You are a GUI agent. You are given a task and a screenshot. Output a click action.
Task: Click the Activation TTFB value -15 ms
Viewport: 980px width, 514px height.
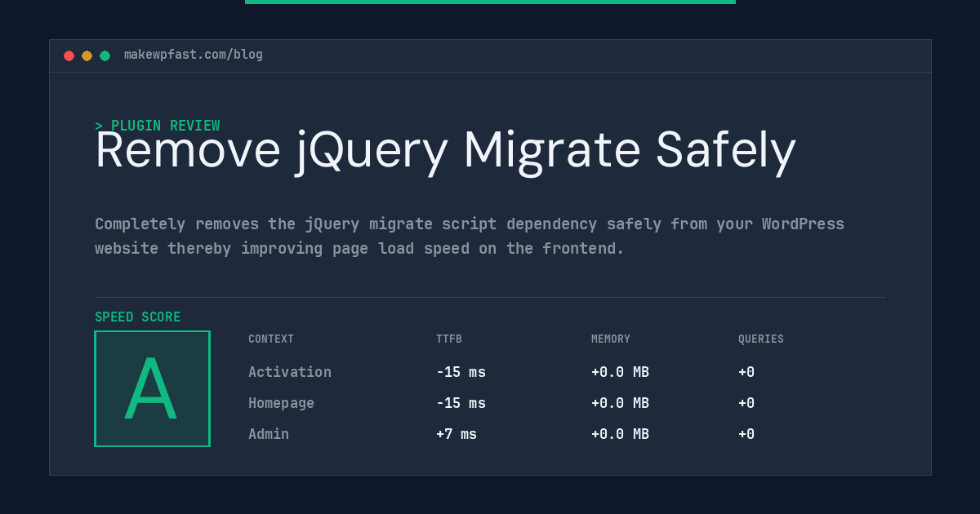point(461,372)
